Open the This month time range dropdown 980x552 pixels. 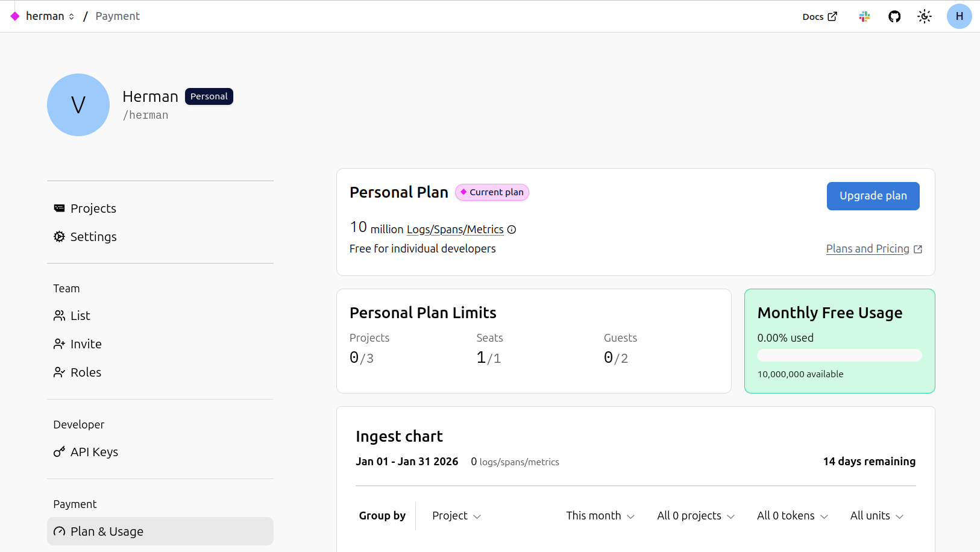coord(600,516)
